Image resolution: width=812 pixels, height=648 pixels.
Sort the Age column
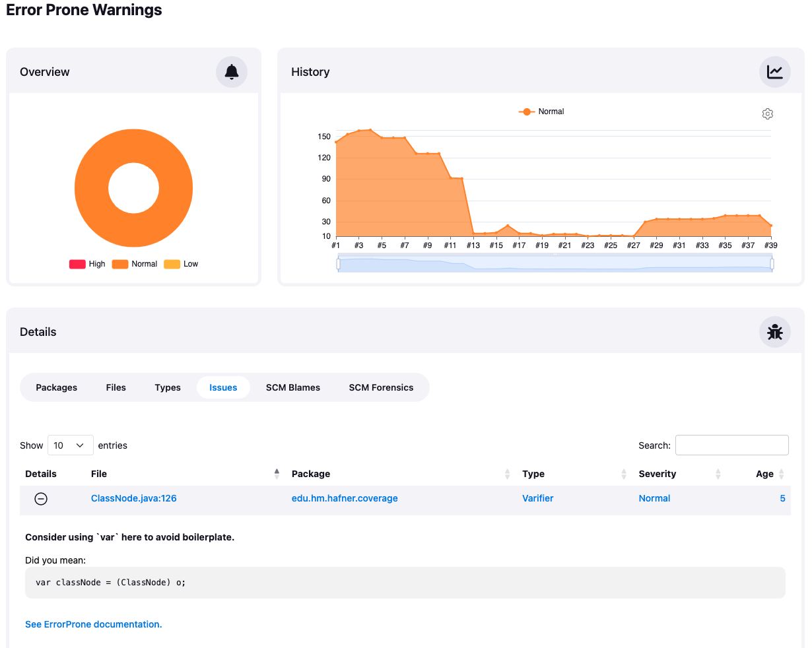tap(782, 474)
